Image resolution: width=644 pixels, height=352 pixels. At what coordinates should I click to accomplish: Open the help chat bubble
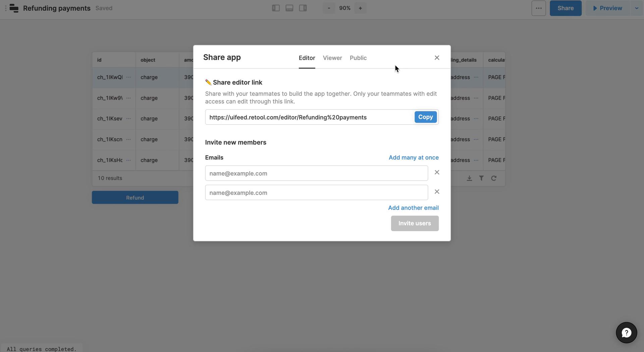click(x=626, y=333)
